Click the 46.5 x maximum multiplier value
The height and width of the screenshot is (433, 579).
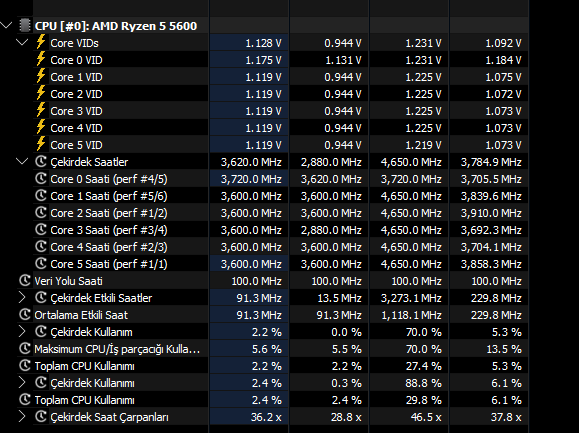click(x=426, y=417)
